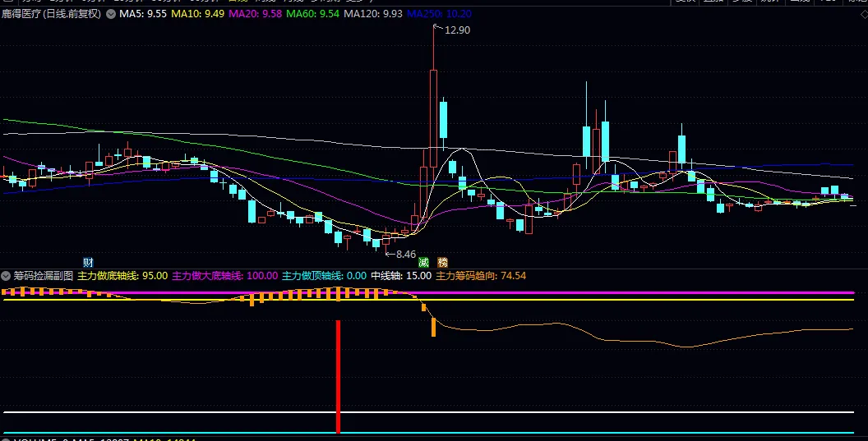Click the MA120: 9.93 label
The height and width of the screenshot is (441, 868).
point(373,14)
